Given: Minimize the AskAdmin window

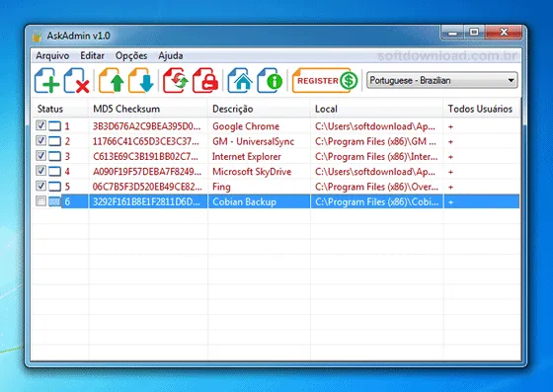Looking at the screenshot, I should coord(452,33).
